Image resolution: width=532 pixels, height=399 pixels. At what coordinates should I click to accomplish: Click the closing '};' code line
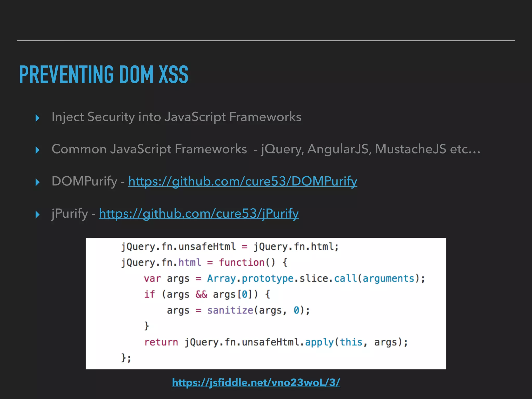point(126,358)
